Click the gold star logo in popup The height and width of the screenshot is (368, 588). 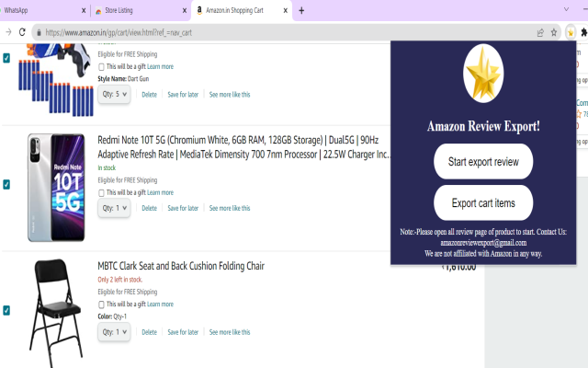pyautogui.click(x=483, y=74)
